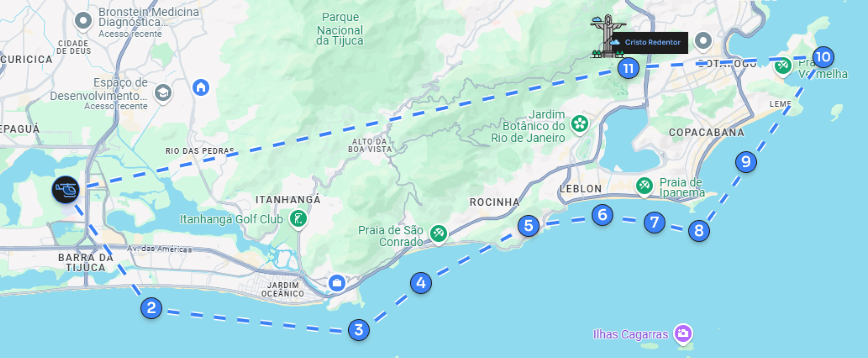The image size is (868, 358).
Task: Select route waypoint number 2
Action: (x=151, y=308)
